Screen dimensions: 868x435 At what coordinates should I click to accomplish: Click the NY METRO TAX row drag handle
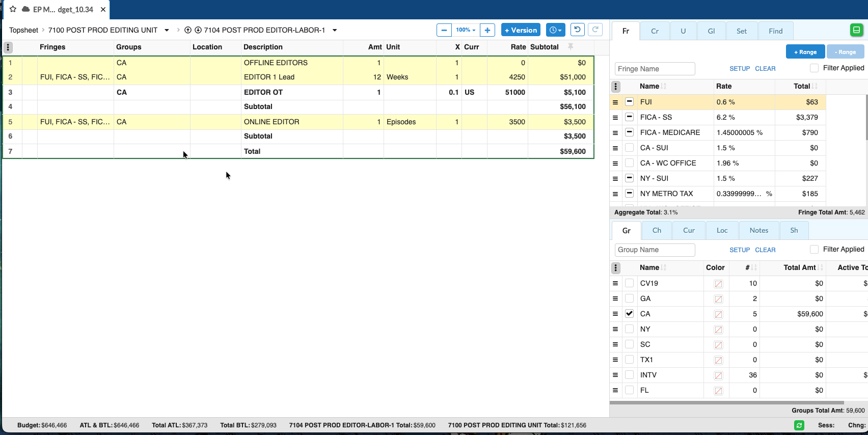coord(615,194)
